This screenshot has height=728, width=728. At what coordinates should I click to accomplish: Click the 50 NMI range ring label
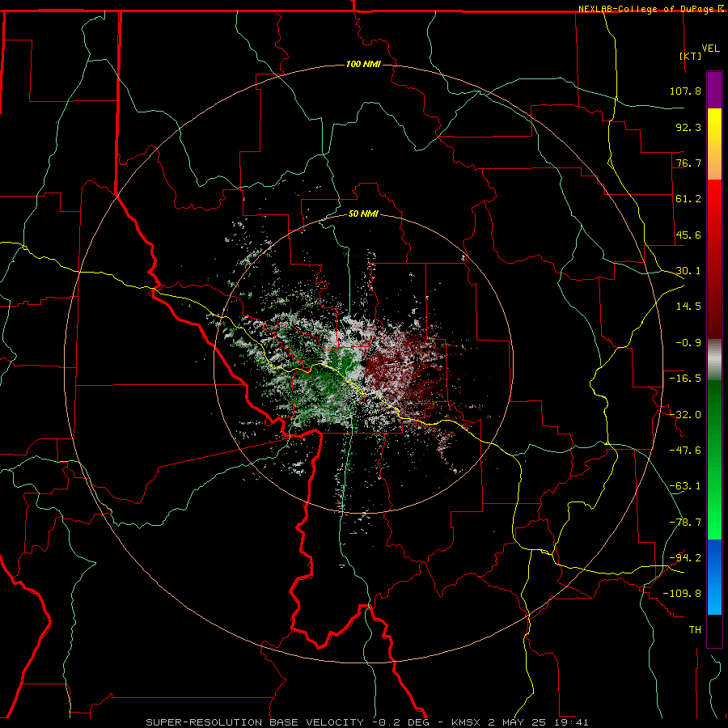[363, 214]
